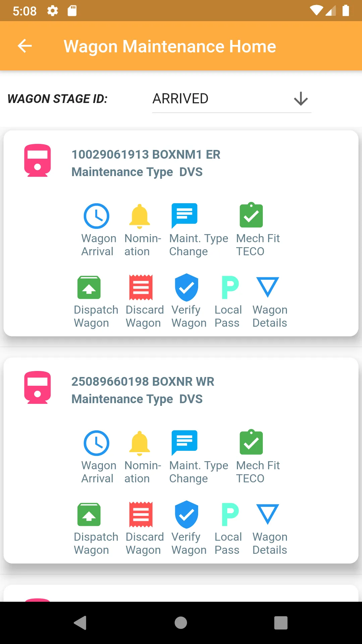Open Wagon Details triangle icon for 10029061913
The image size is (362, 644).
pyautogui.click(x=267, y=287)
